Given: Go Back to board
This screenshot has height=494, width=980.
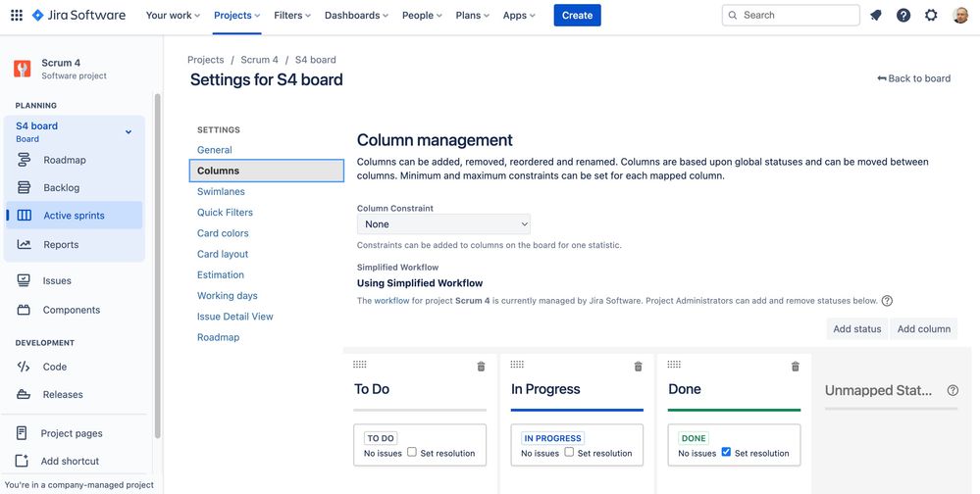Looking at the screenshot, I should tap(913, 78).
